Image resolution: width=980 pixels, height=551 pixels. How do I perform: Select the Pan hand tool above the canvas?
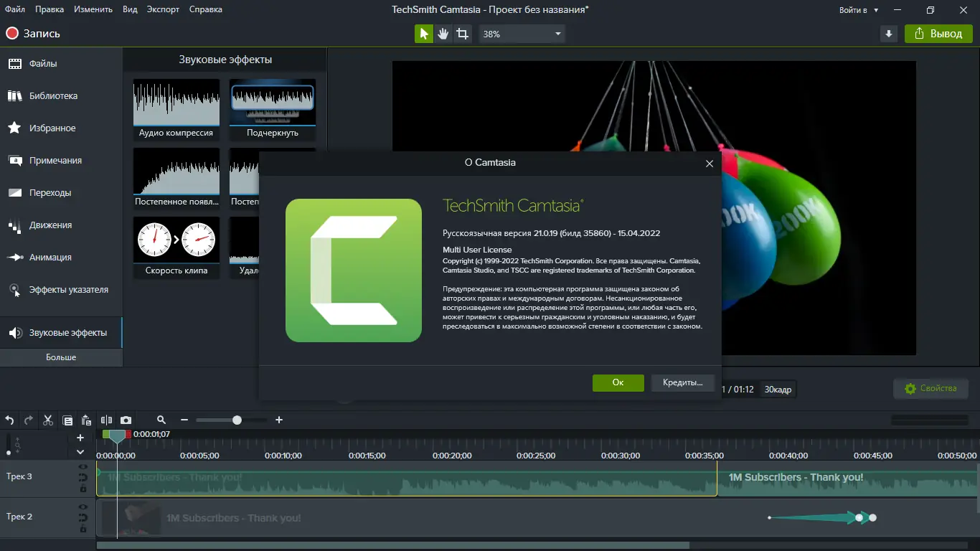(x=443, y=33)
